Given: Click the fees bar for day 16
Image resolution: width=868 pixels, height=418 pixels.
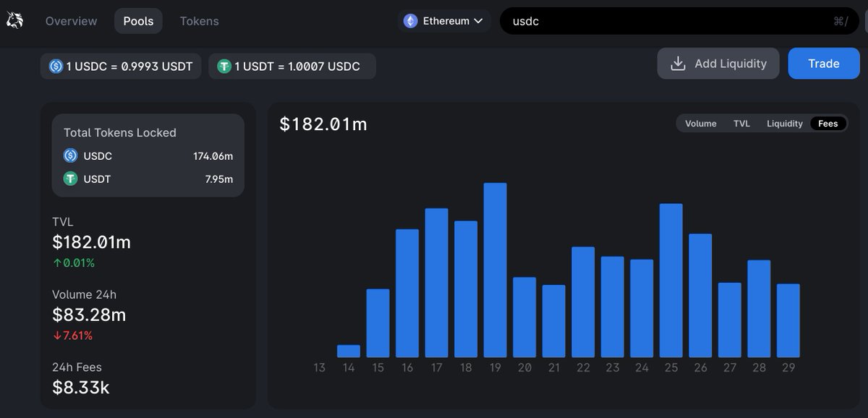Looking at the screenshot, I should pyautogui.click(x=407, y=293).
